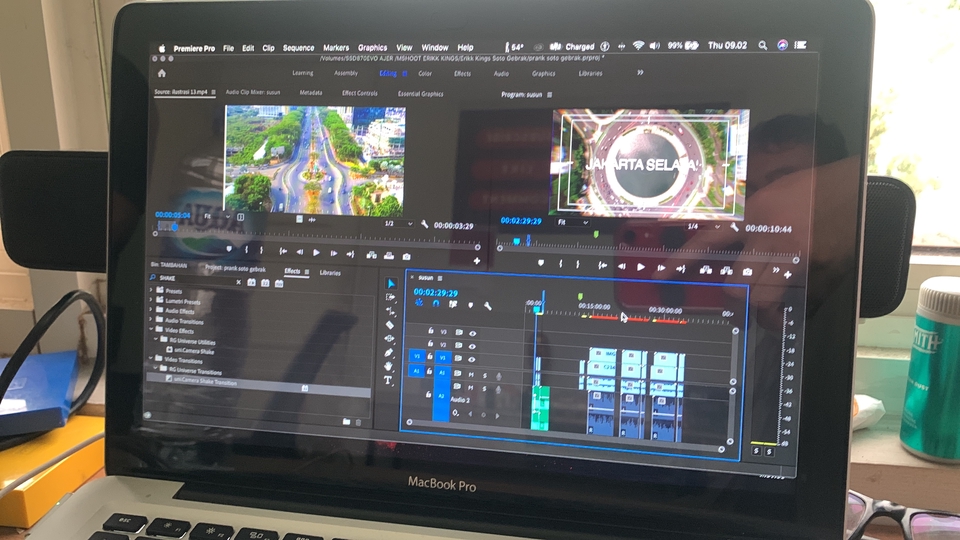The image size is (960, 540).
Task: Toggle V2 track eye visibility
Action: coord(472,346)
